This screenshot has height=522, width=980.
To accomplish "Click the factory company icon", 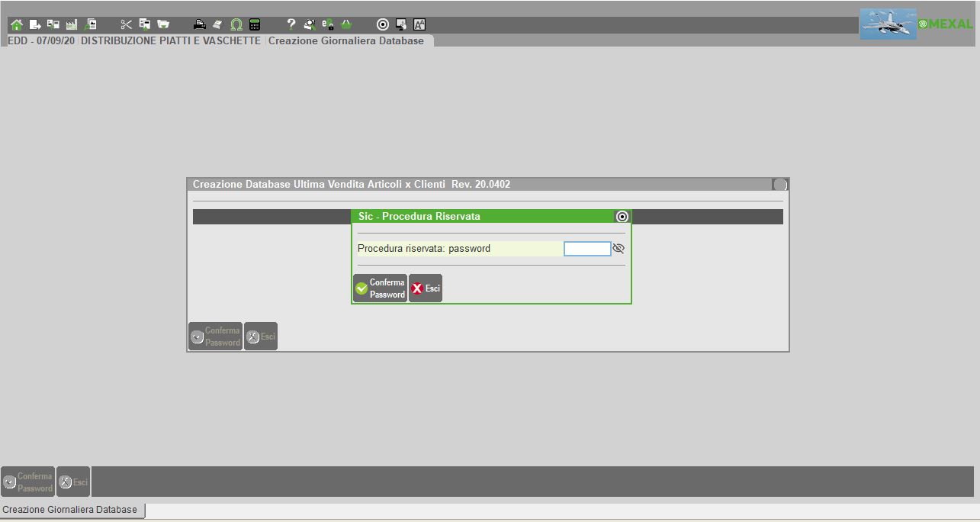I will [x=72, y=24].
